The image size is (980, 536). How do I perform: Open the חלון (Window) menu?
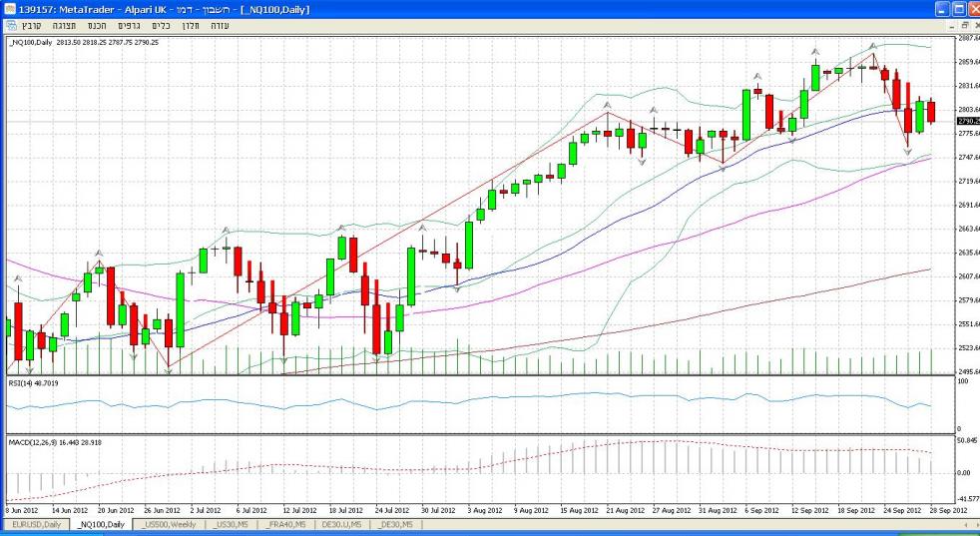pyautogui.click(x=191, y=25)
